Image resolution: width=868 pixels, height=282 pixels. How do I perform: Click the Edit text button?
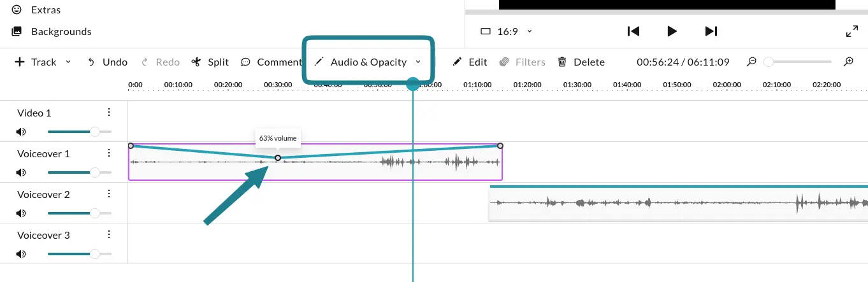478,62
